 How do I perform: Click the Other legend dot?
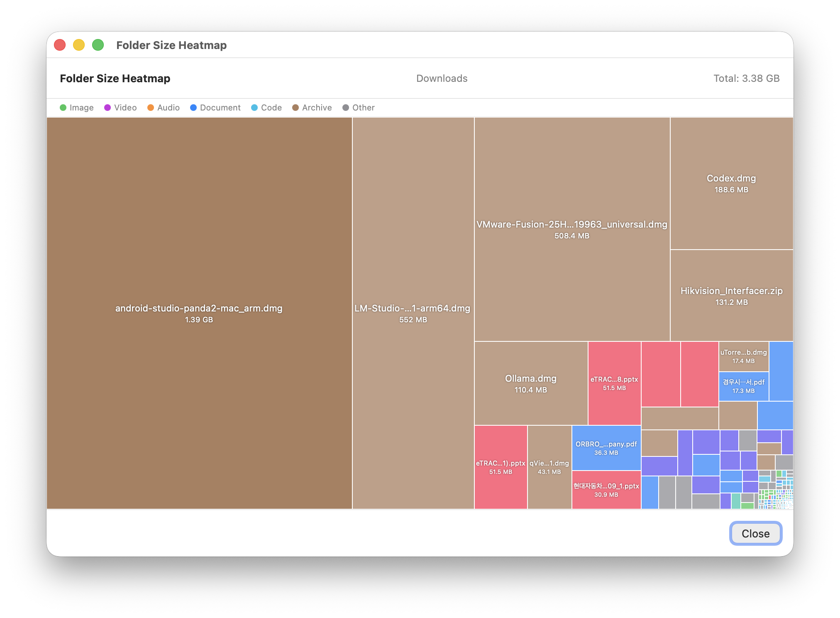[x=346, y=108]
